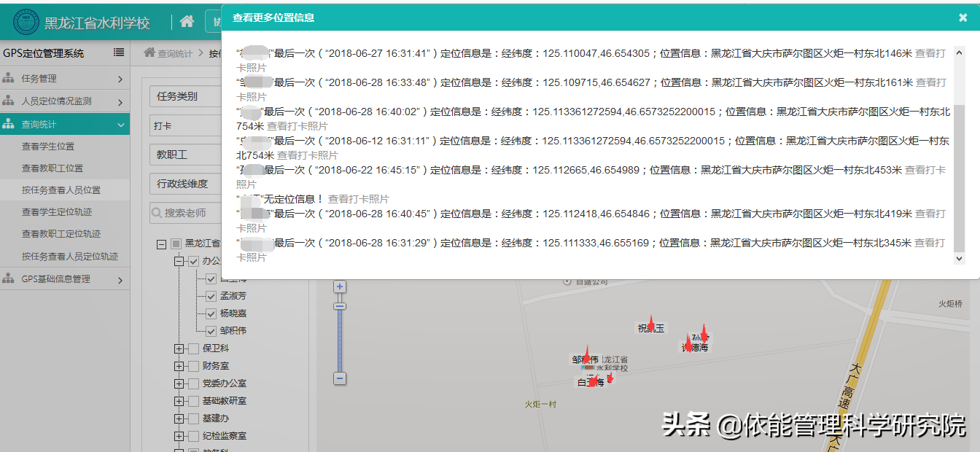Check the 基建办 checkbox
Image resolution: width=980 pixels, height=452 pixels.
coord(194,418)
